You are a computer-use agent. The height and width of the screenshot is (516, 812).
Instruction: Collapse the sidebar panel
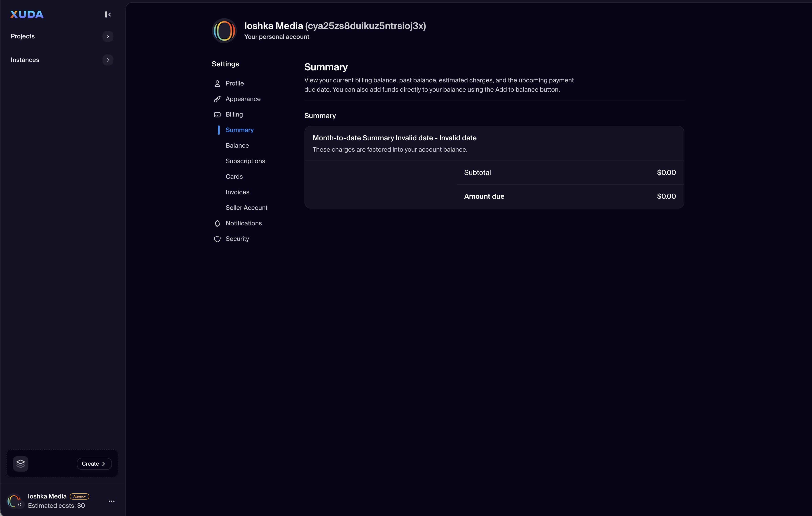(x=108, y=14)
